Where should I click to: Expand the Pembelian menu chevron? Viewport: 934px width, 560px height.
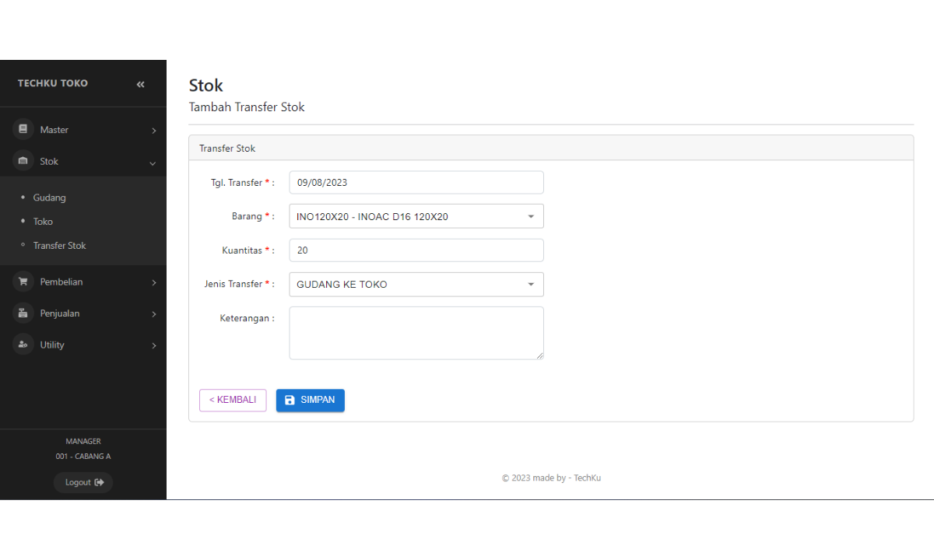point(153,282)
